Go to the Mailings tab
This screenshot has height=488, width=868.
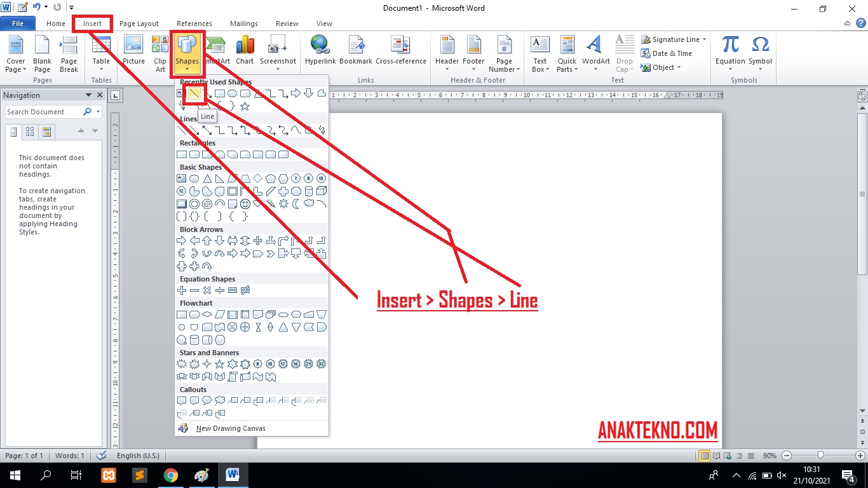click(244, 24)
